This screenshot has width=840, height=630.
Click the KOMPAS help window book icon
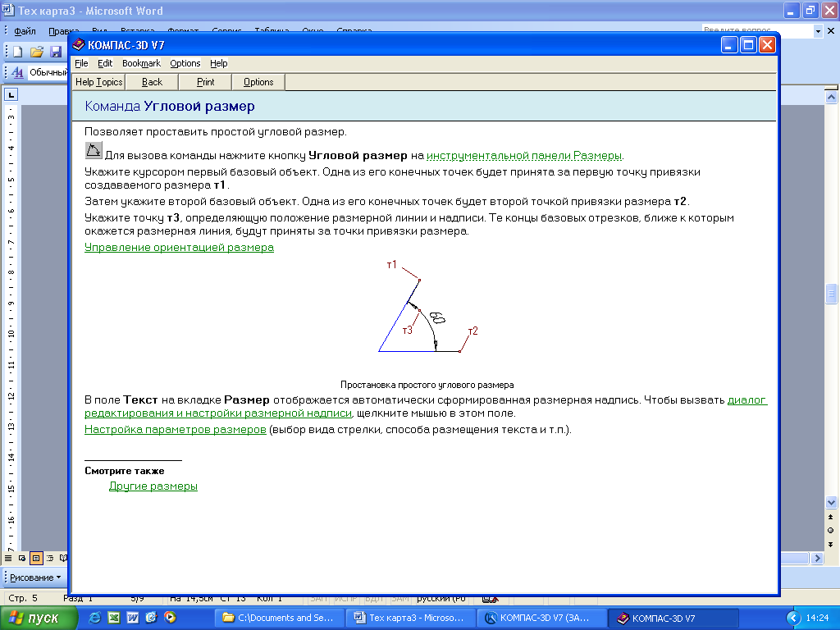[x=79, y=44]
